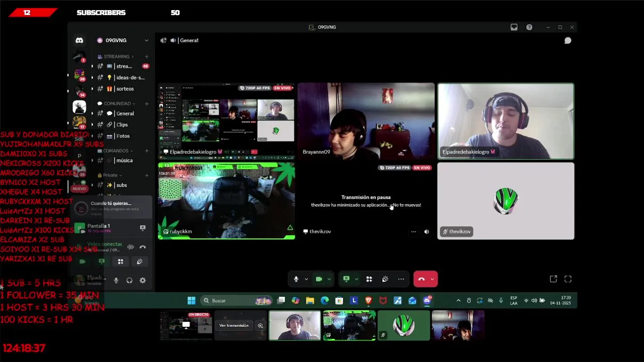
Task: Collapse the COMANDOS category
Action: (115, 151)
